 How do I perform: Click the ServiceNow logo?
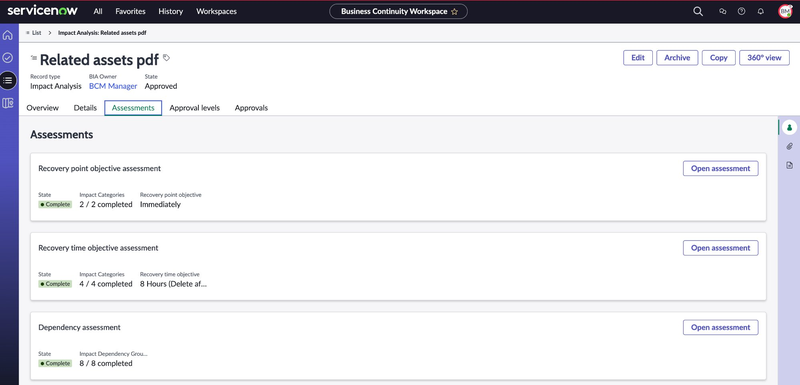tap(42, 11)
